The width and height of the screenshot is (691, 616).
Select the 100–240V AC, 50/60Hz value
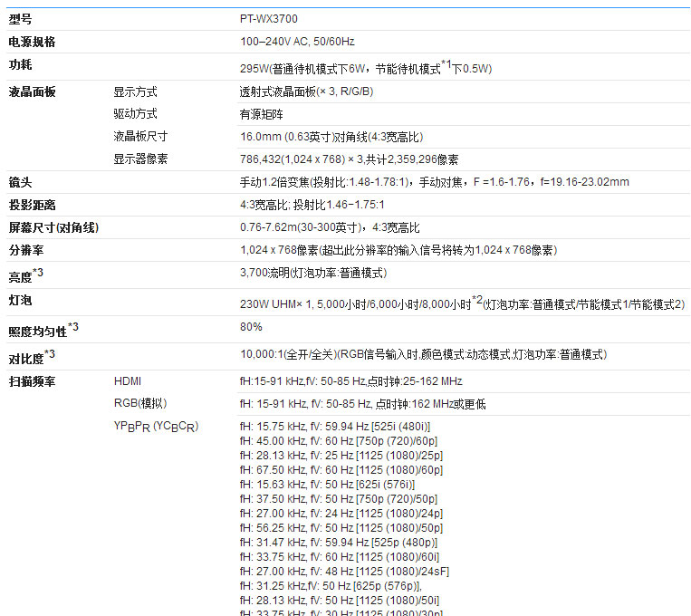(297, 42)
